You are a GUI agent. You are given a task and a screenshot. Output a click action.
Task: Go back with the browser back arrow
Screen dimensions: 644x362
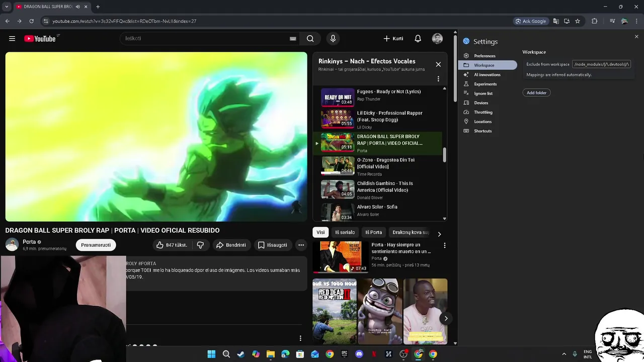click(x=7, y=21)
